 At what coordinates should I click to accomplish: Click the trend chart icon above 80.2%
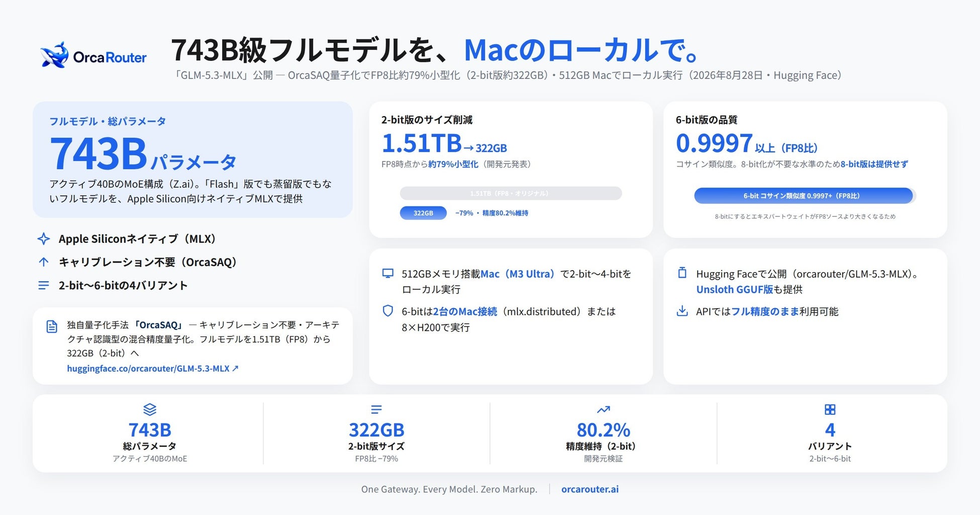point(603,409)
